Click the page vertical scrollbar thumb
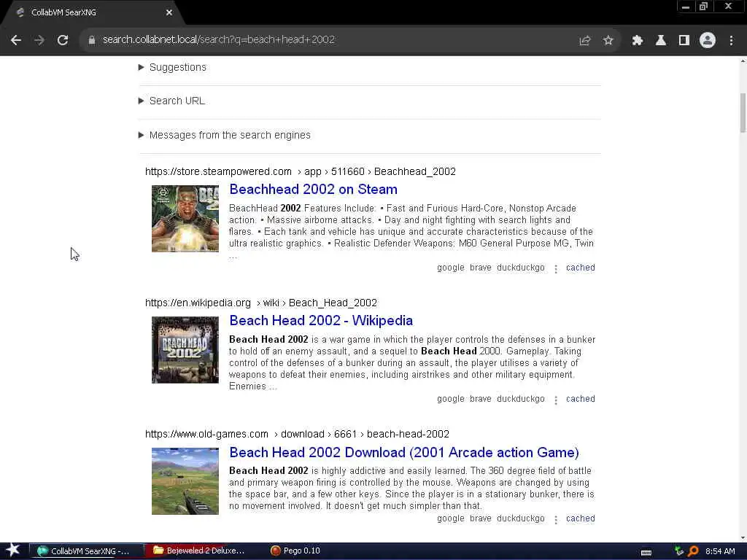Viewport: 747px width, 560px height. [x=743, y=113]
